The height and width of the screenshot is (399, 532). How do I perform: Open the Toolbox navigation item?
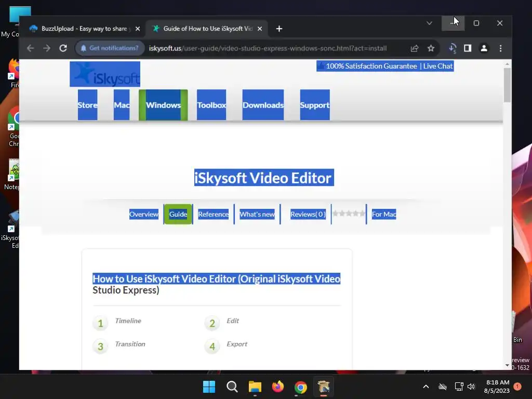[x=211, y=105]
